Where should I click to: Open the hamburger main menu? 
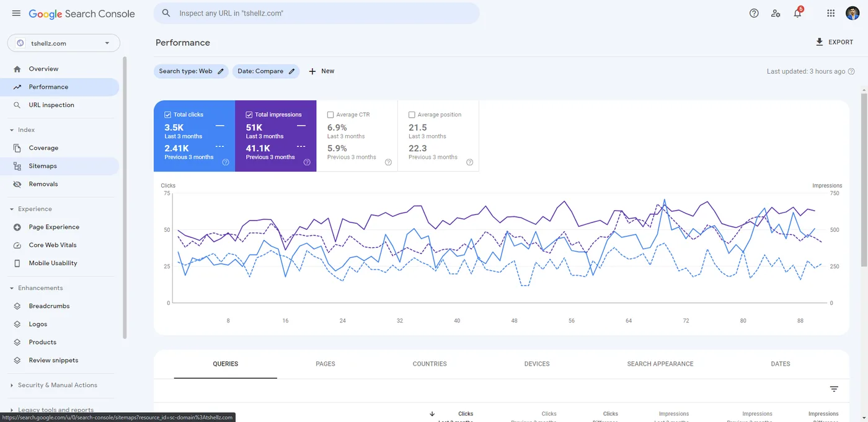(16, 13)
